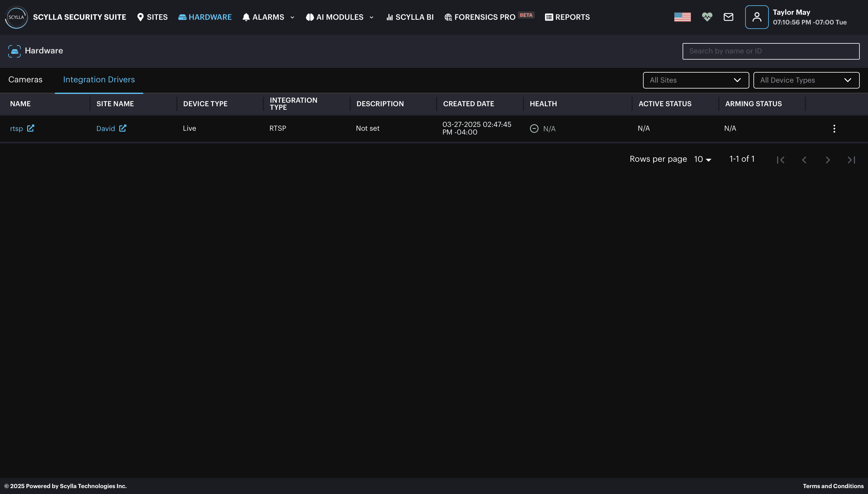The width and height of the screenshot is (868, 494).
Task: Switch to the Cameras tab
Action: click(x=25, y=80)
